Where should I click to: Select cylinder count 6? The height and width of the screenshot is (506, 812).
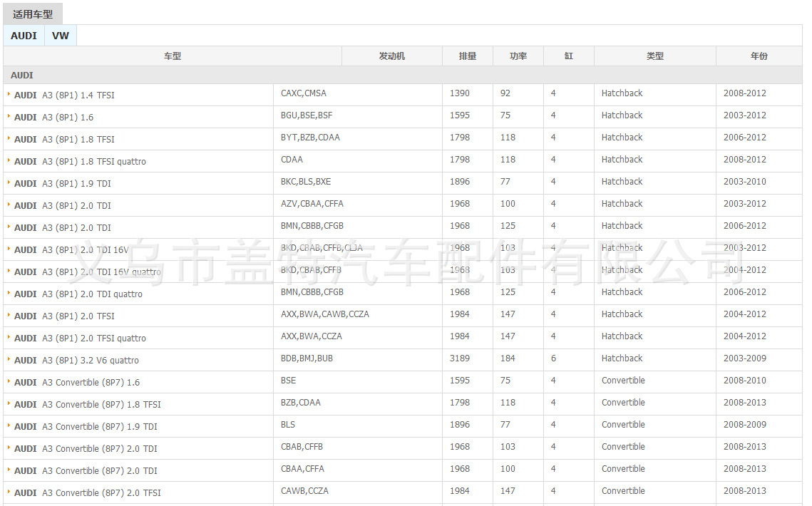(x=554, y=358)
